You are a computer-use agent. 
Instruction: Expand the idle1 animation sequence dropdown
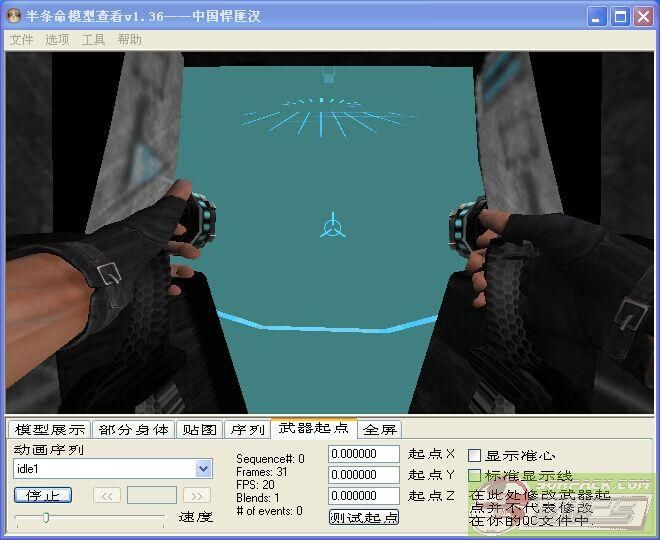tap(204, 468)
